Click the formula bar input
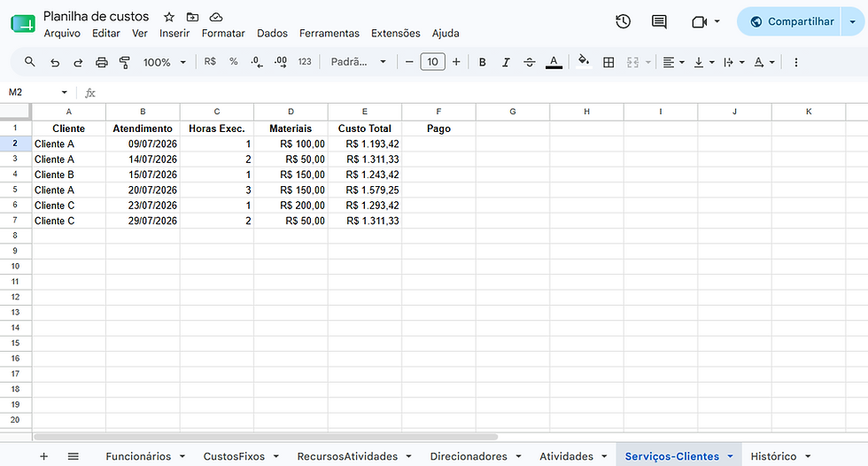This screenshot has height=466, width=868. pos(482,92)
